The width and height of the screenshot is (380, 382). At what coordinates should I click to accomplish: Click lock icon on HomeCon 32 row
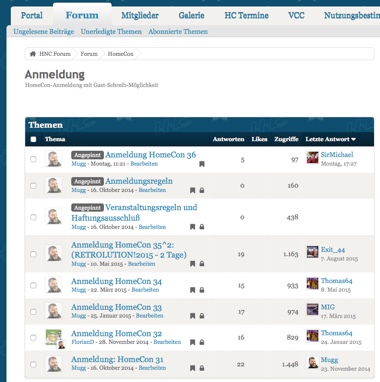(x=202, y=342)
